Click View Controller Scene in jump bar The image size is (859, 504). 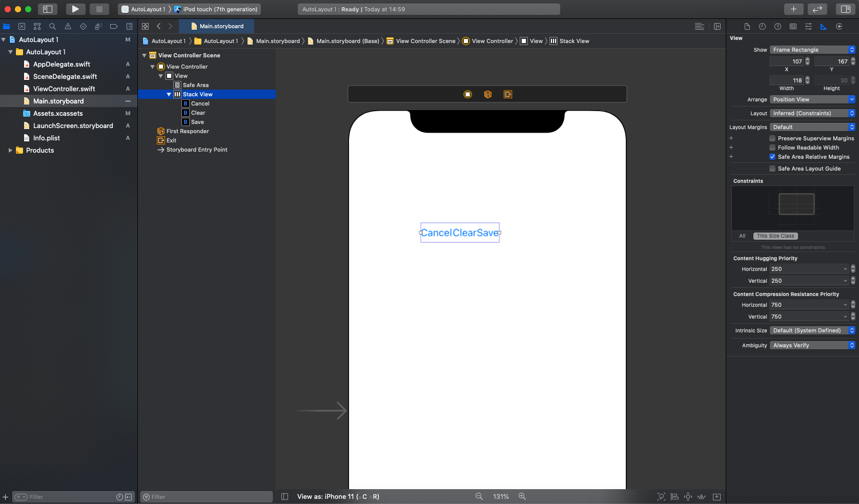point(421,41)
